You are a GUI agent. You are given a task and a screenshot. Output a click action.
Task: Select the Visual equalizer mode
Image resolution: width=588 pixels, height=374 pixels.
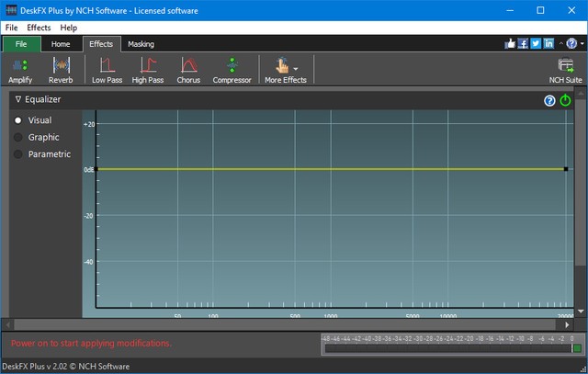click(x=18, y=120)
